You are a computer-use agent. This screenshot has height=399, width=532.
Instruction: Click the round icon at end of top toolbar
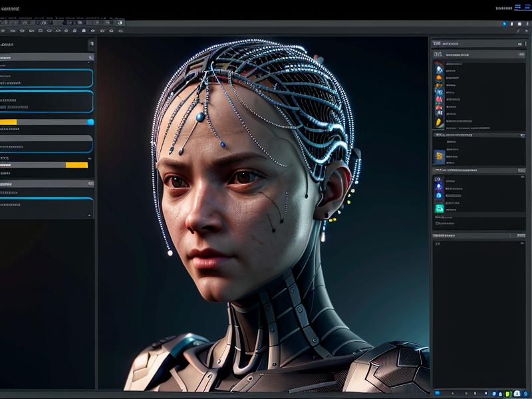(120, 22)
